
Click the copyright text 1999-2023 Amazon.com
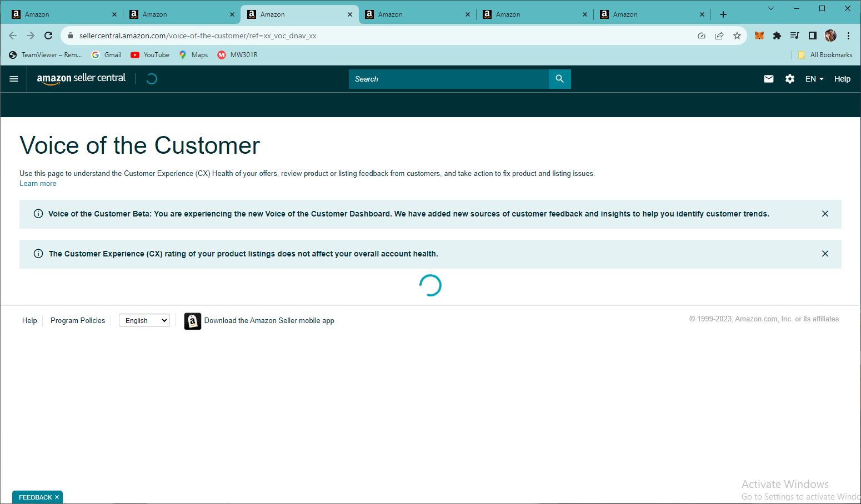click(x=764, y=319)
